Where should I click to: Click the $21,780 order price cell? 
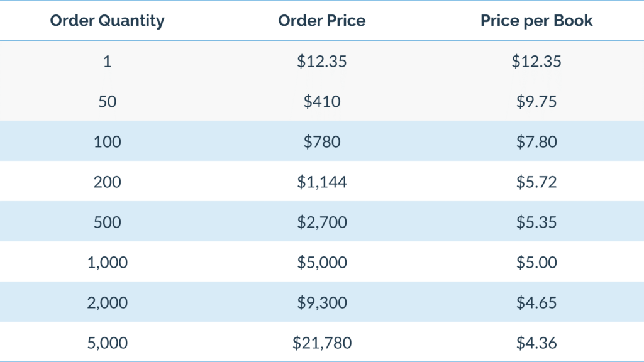[x=321, y=343]
